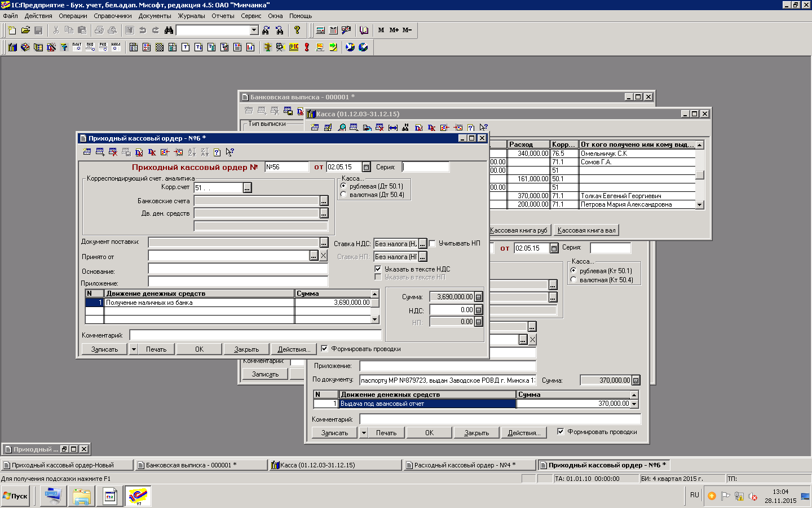Click the yellow 1C toolbar icon
This screenshot has width=812, height=508.
coord(294,47)
